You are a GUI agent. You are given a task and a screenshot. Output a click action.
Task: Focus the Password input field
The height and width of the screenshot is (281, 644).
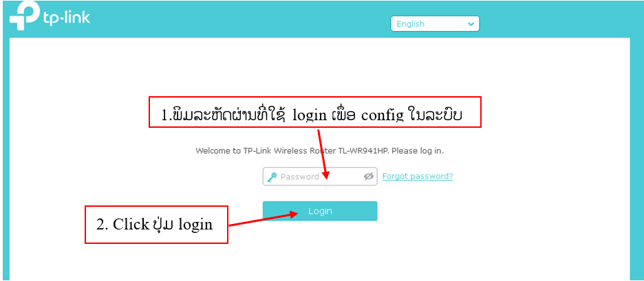point(320,177)
